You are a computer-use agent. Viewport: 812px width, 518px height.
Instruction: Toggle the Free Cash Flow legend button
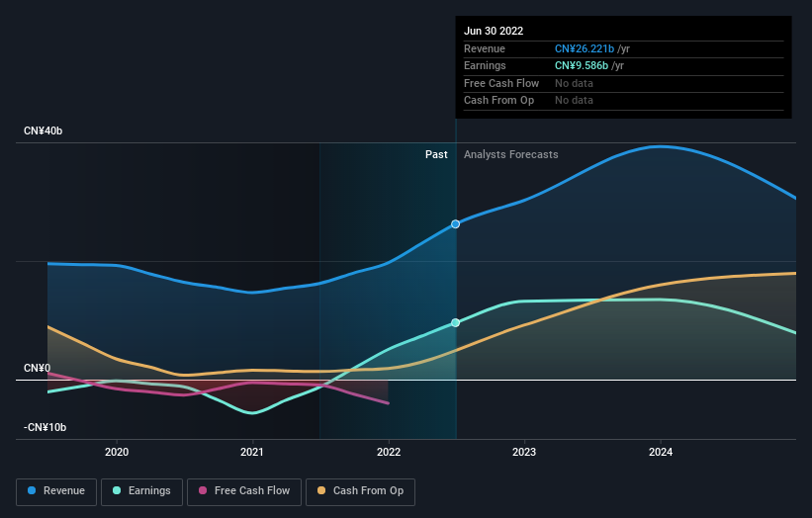pos(244,491)
